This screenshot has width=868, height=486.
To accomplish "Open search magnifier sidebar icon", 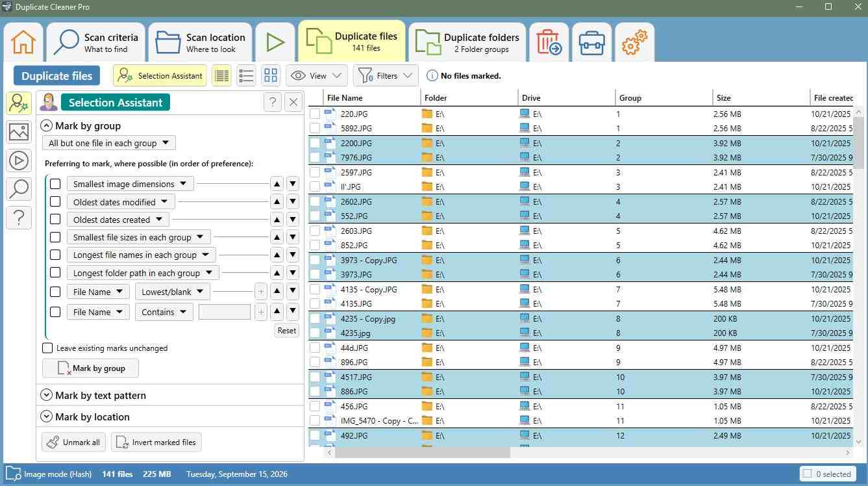I will [x=19, y=189].
